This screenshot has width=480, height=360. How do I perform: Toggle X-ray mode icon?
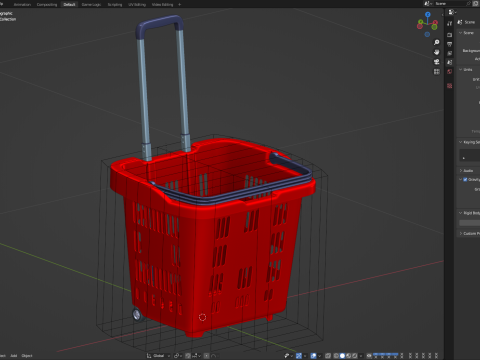coord(328,356)
